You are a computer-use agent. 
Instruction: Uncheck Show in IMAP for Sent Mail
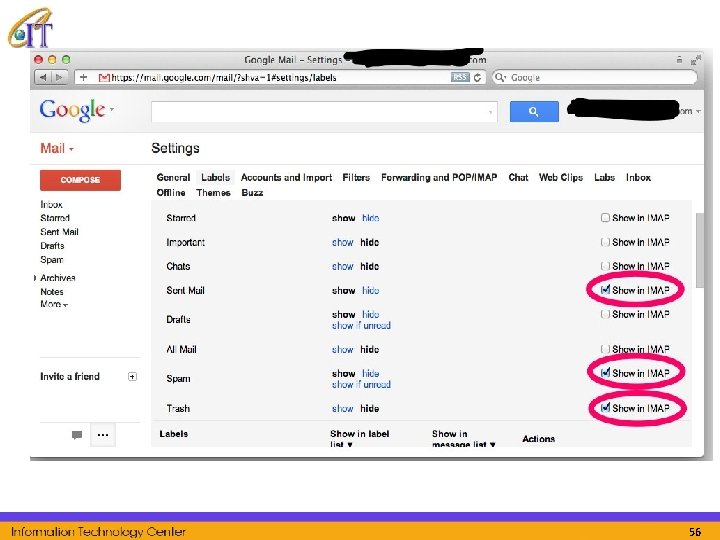click(605, 290)
